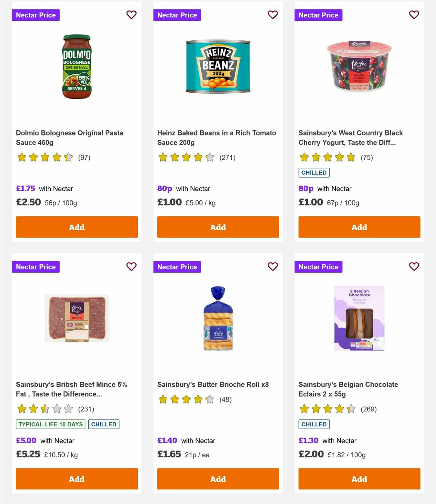Toggle the CHILLED tag on the eclairs card
This screenshot has height=504, width=436.
point(314,424)
